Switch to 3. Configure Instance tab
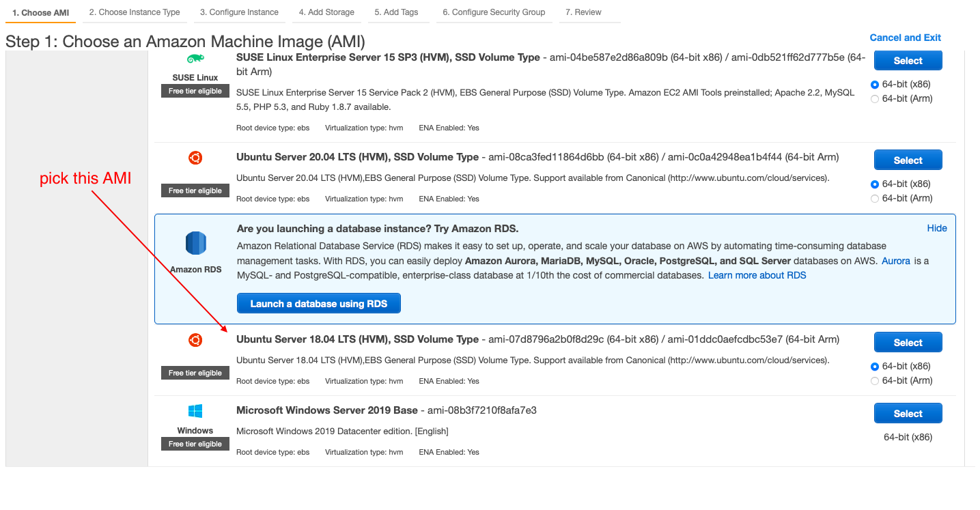 click(239, 12)
